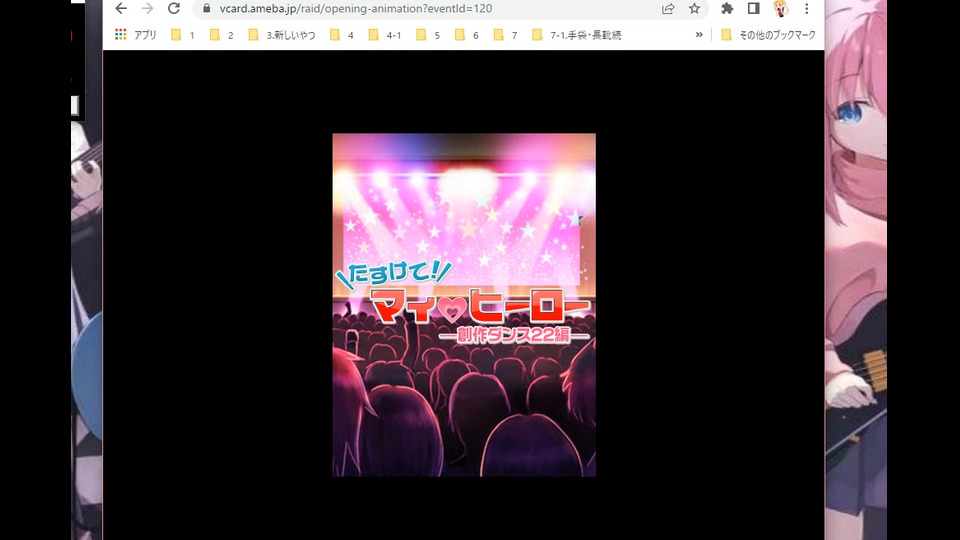Image resolution: width=960 pixels, height=540 pixels.
Task: Click the 創作ダンス22編 subtitle text
Action: click(514, 334)
